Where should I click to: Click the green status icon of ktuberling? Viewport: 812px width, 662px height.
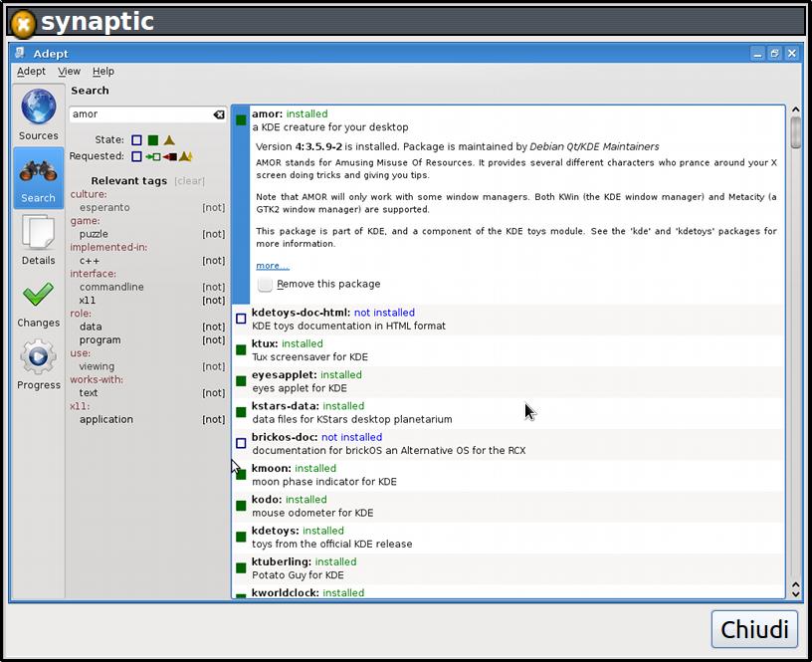click(241, 568)
